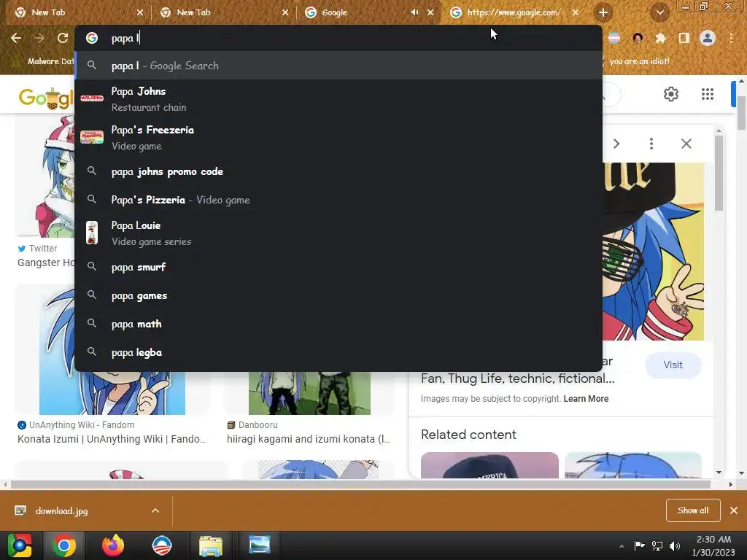Open first related content thumbnail with cap
The image size is (747, 560).
[x=489, y=465]
